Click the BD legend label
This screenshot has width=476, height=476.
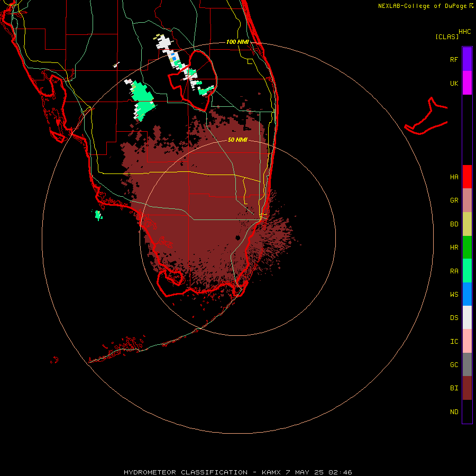pyautogui.click(x=454, y=224)
